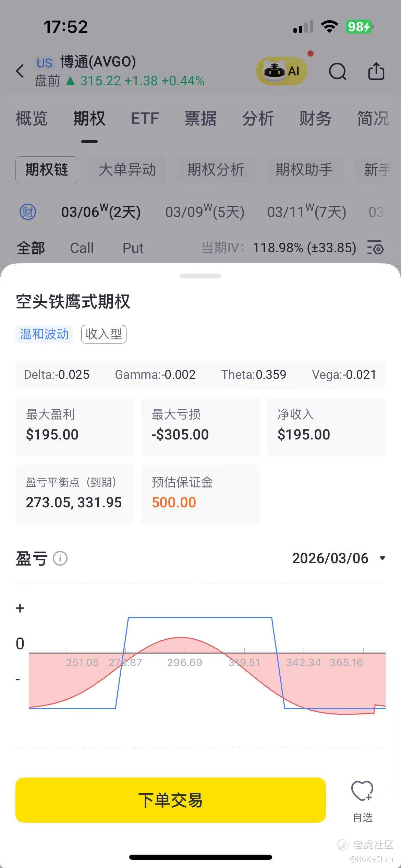Filter option chain to Call only
Screen dimensions: 401x868
tap(82, 248)
